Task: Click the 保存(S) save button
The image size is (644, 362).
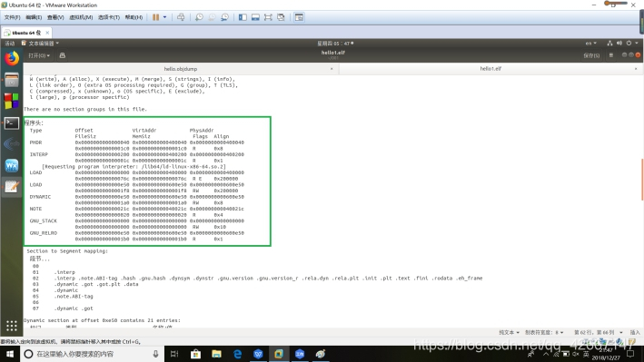Action: tap(591, 55)
